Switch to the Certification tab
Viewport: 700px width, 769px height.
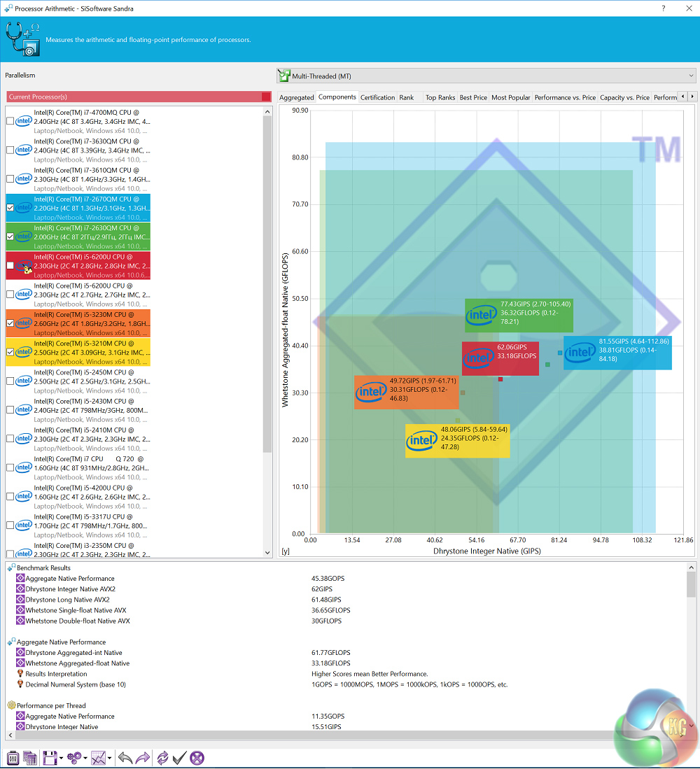377,97
